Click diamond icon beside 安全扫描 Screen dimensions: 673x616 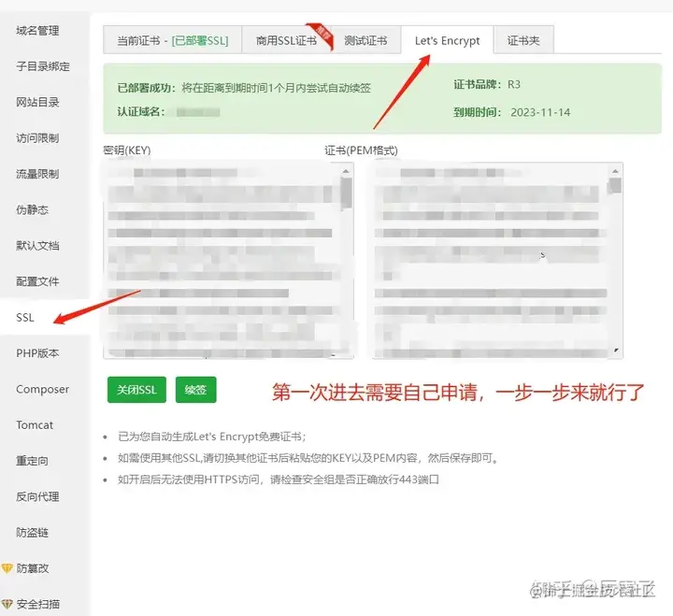click(7, 605)
